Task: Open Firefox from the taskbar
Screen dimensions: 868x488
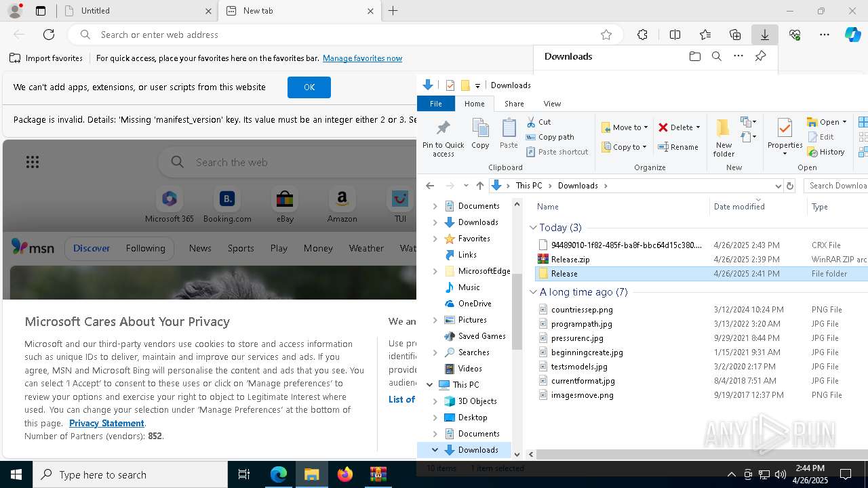Action: (x=345, y=474)
